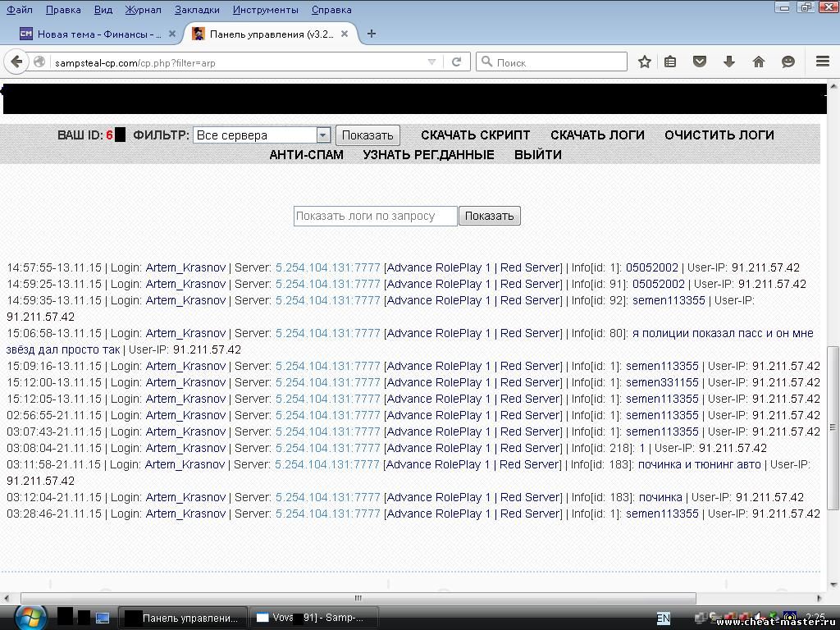This screenshot has height=630, width=840.
Task: Open the URL bar history dropdown arrow
Action: coord(432,62)
